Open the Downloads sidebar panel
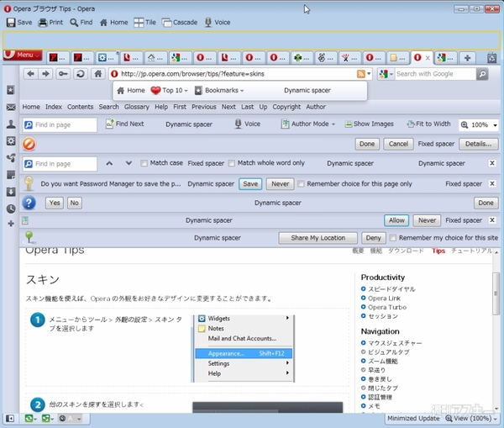The height and width of the screenshot is (428, 504). (x=11, y=192)
